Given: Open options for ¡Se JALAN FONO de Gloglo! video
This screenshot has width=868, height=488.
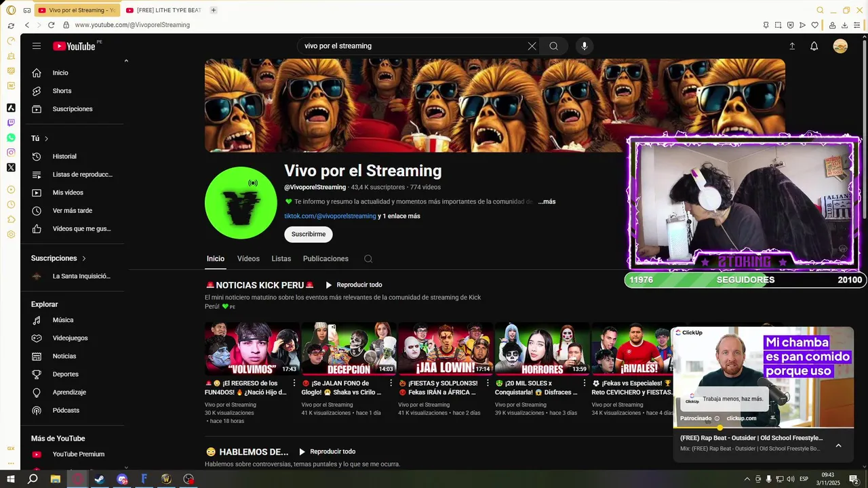Looking at the screenshot, I should 391,383.
